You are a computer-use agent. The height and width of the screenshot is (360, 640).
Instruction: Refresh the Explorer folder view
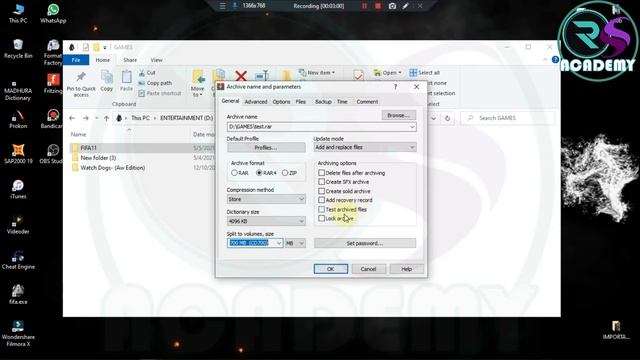pos(447,118)
